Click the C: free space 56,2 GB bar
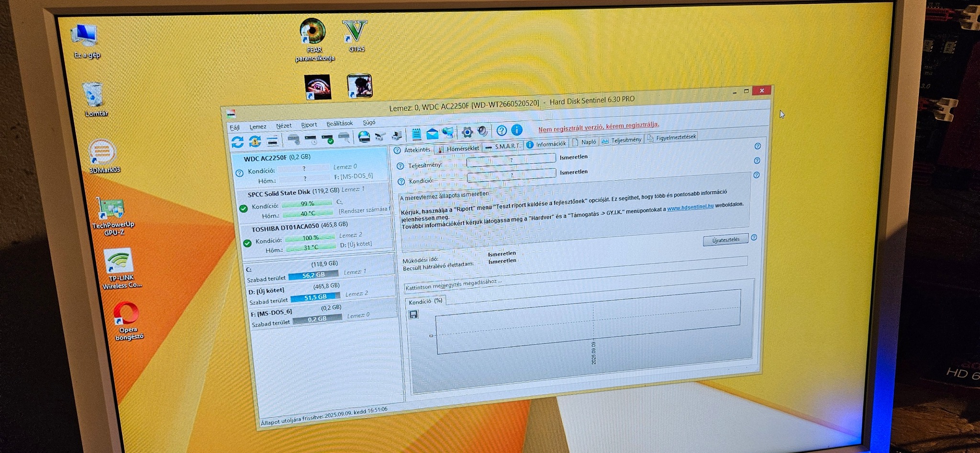The image size is (980, 453). click(x=313, y=275)
